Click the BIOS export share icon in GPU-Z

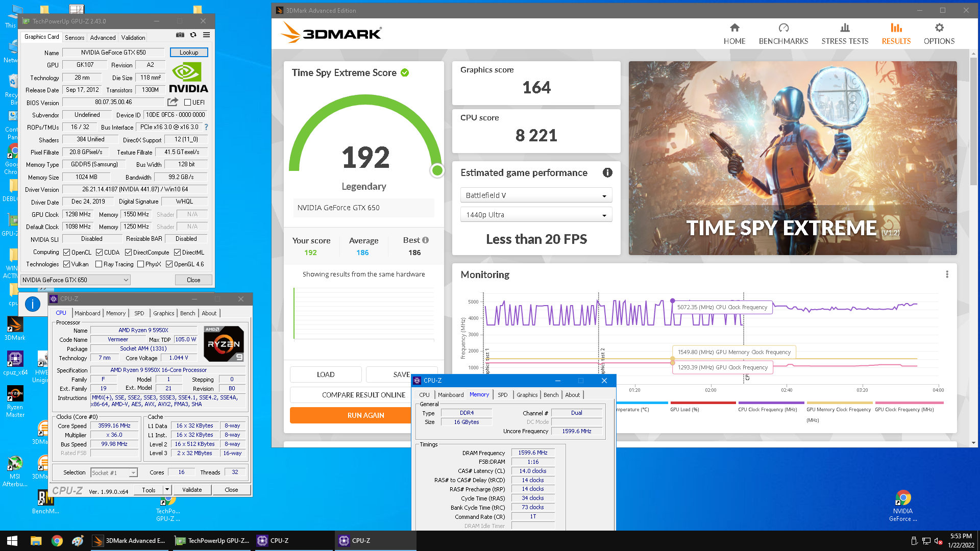point(173,102)
